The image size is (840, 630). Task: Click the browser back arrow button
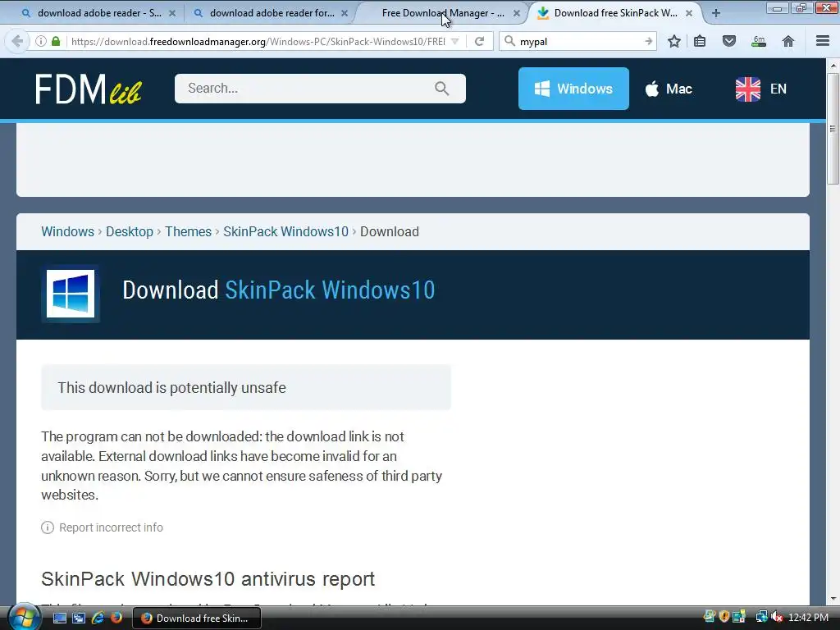pos(17,41)
